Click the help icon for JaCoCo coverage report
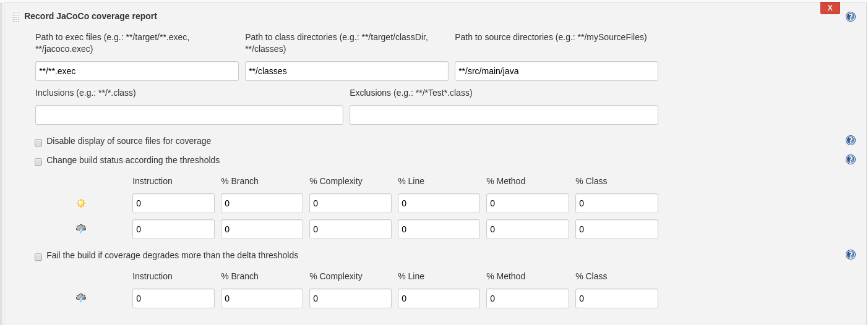 point(850,17)
